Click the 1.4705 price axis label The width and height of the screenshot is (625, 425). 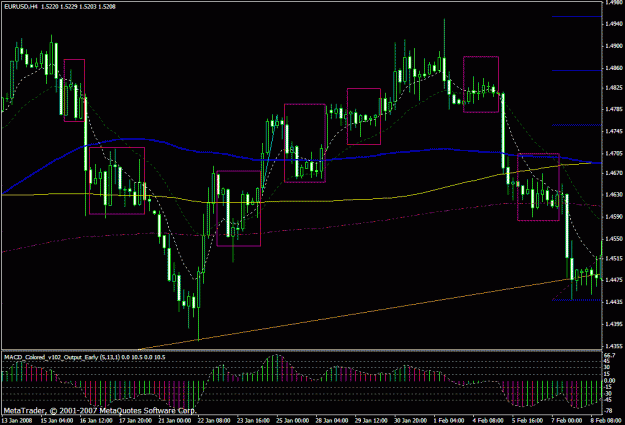coord(614,153)
